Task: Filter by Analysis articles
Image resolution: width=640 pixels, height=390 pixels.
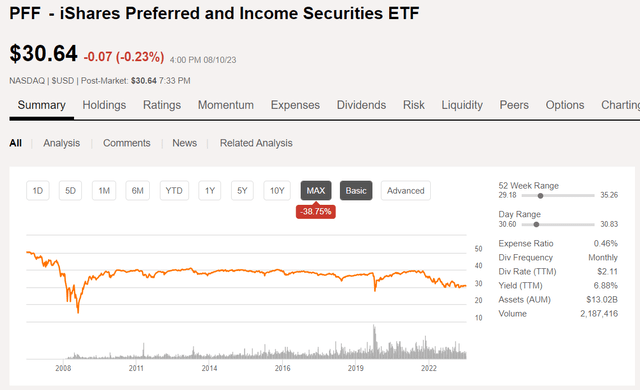Action: tap(62, 143)
